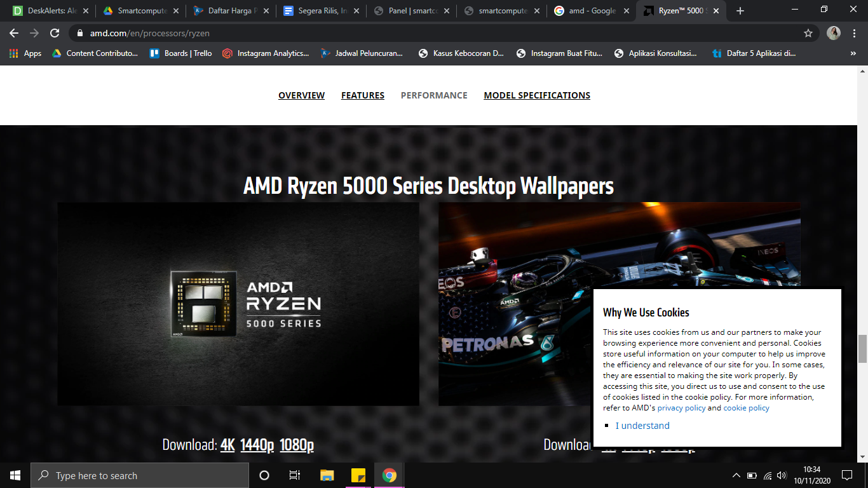Screen dimensions: 868x488
Task: Click the battery status tray icon
Action: [x=752, y=475]
